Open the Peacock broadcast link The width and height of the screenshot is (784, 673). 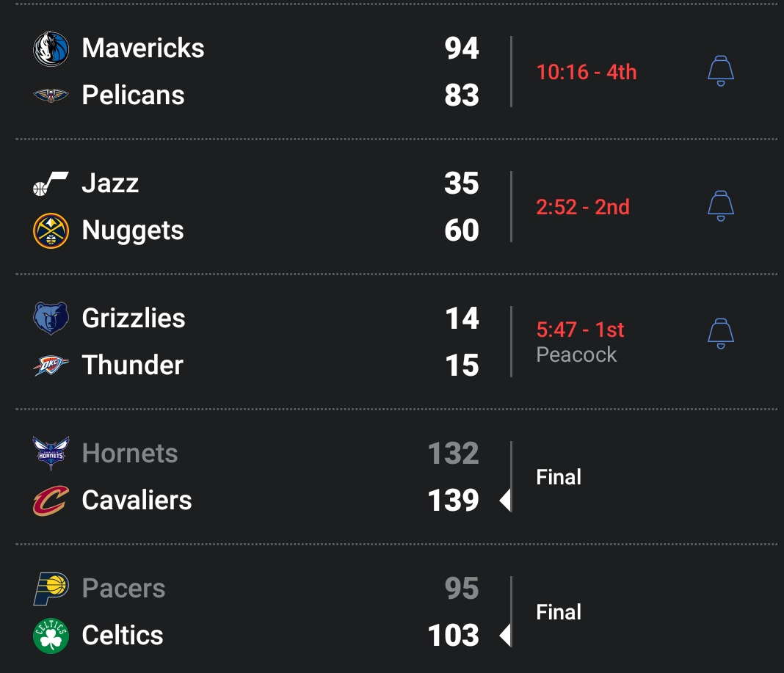(576, 355)
